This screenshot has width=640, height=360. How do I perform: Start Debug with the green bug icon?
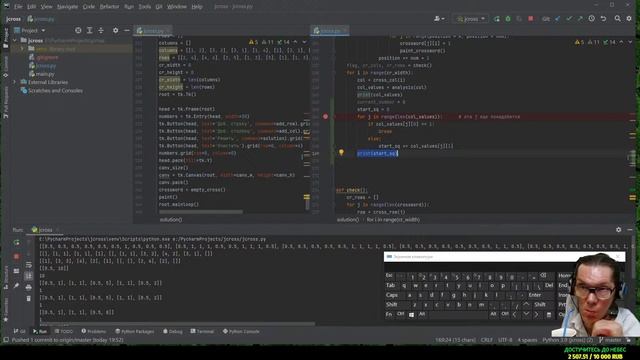point(508,19)
